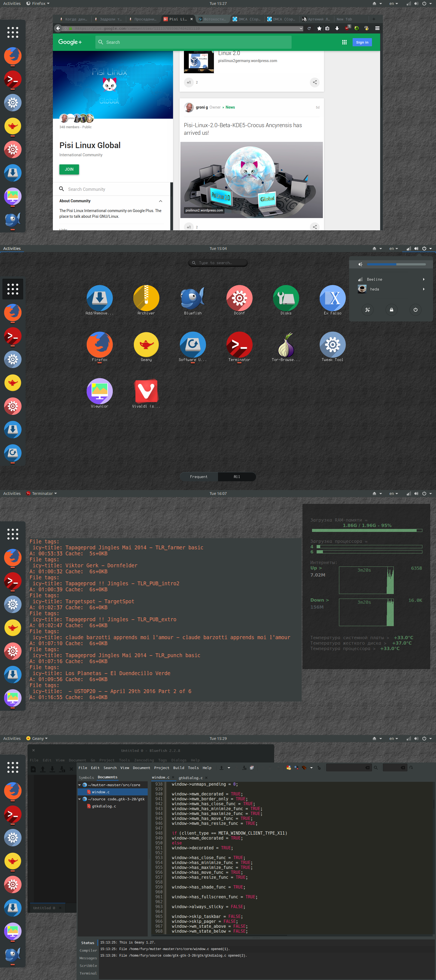Open Pisi Linux 2.0 Global post image
Image resolution: width=436 pixels, height=980 pixels.
click(x=251, y=180)
